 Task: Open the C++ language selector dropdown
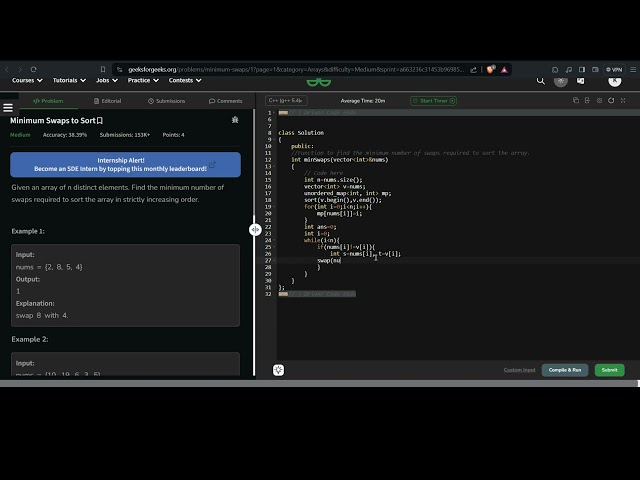coord(286,100)
